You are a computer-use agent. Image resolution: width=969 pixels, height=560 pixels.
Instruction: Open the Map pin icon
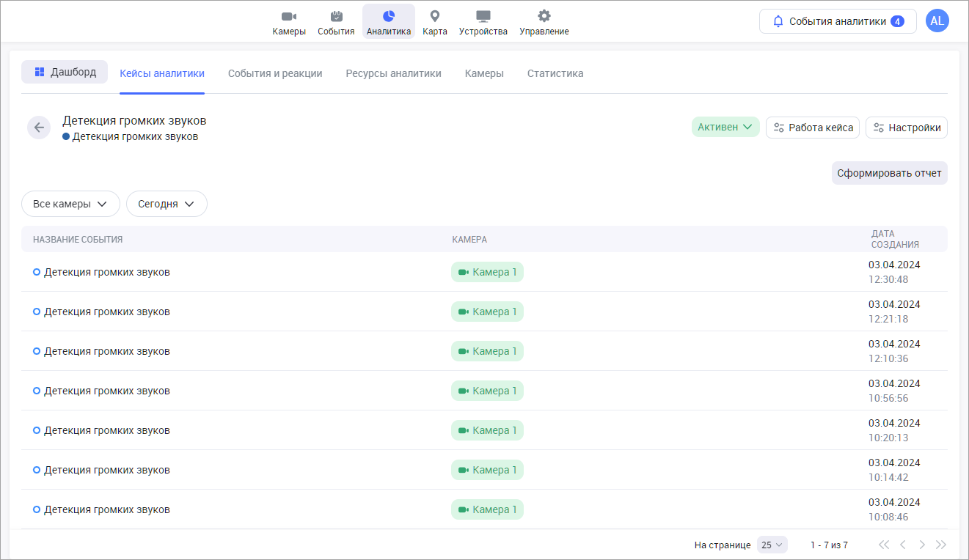point(434,16)
